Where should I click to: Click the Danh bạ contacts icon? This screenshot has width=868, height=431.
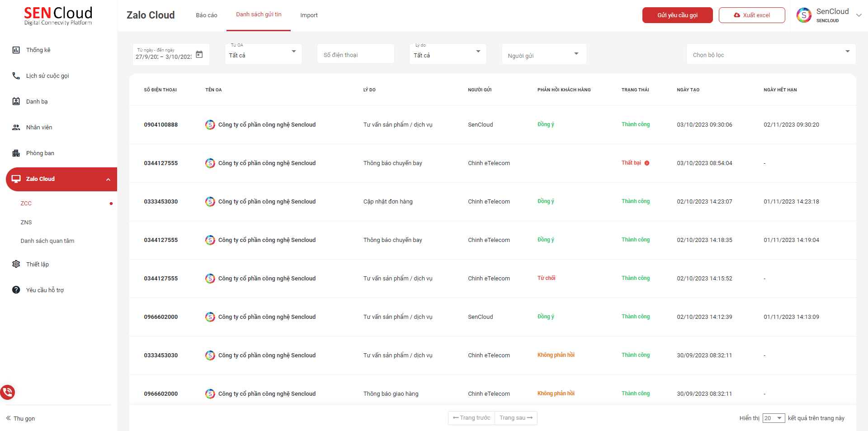[x=16, y=102]
